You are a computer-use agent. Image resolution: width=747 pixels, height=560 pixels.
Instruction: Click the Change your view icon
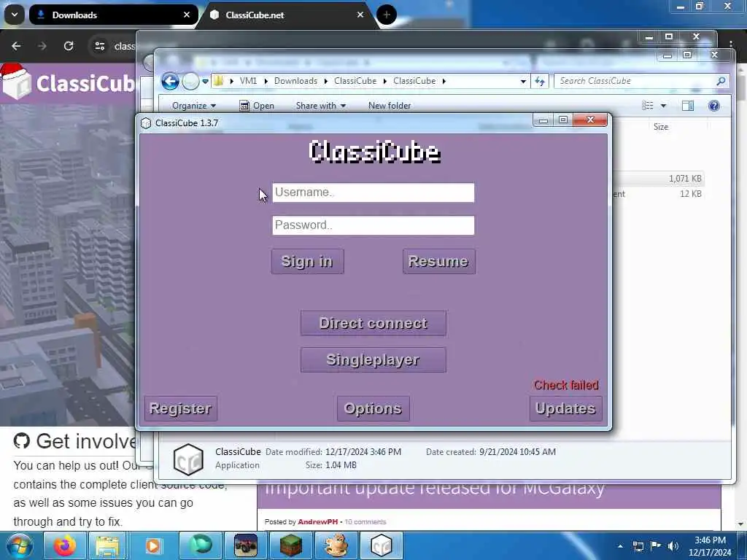coord(648,106)
